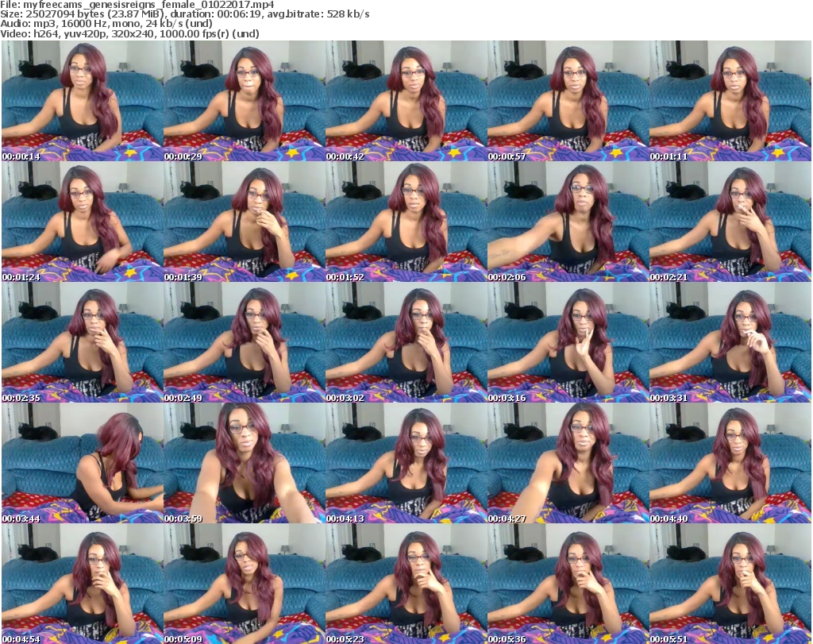
Task: Open the frame at 00:01:24
Action: tap(83, 222)
